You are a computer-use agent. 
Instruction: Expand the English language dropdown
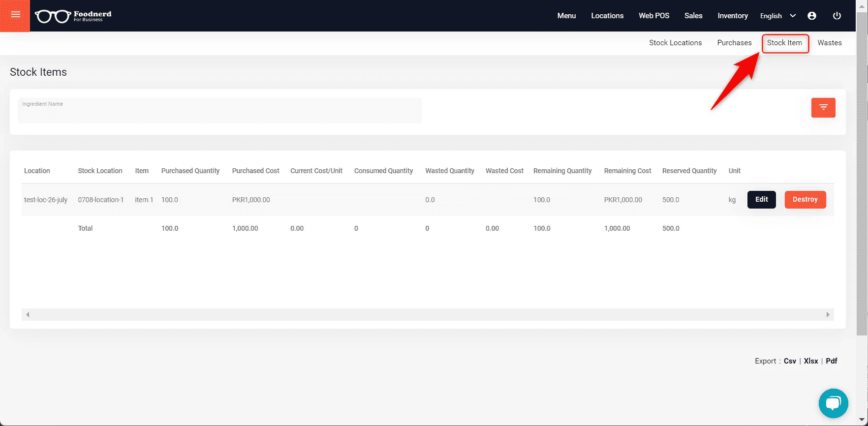(x=778, y=16)
